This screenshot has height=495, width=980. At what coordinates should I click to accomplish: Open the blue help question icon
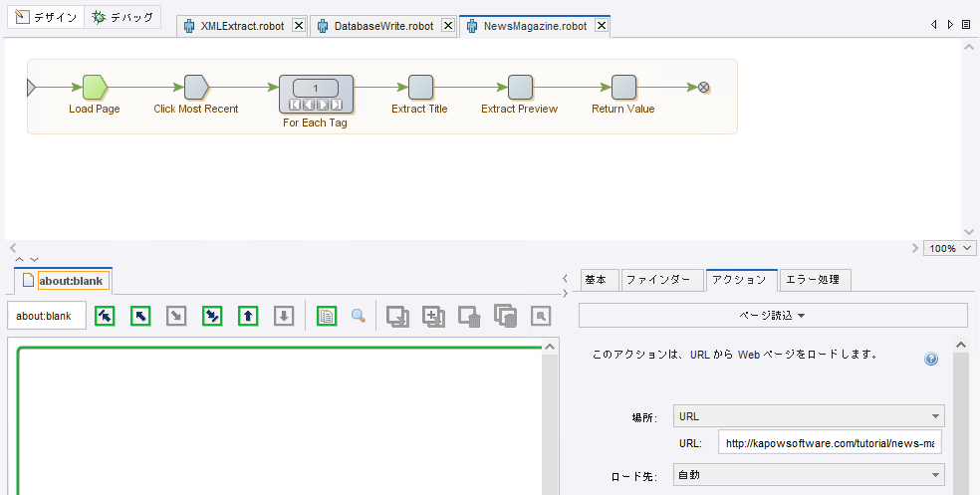[x=931, y=359]
